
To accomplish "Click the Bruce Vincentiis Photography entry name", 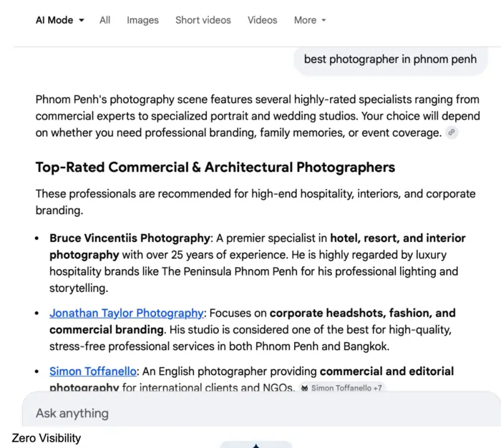I will [x=130, y=238].
